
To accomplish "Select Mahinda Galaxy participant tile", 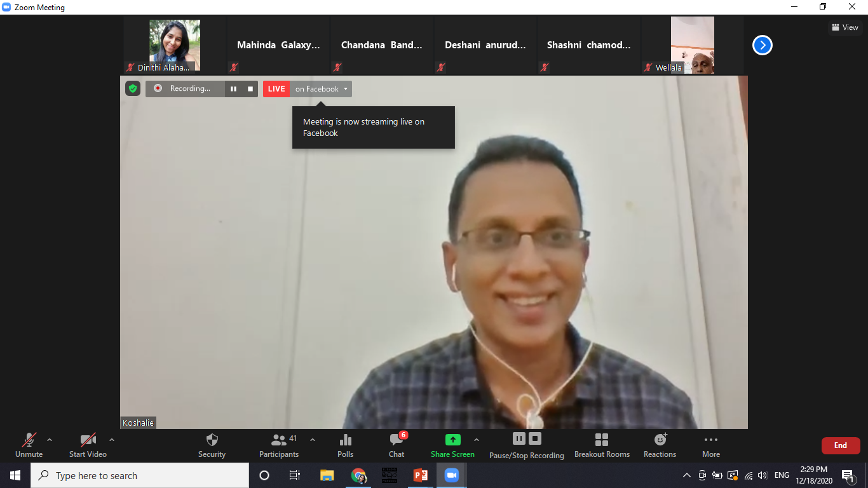I will point(278,45).
